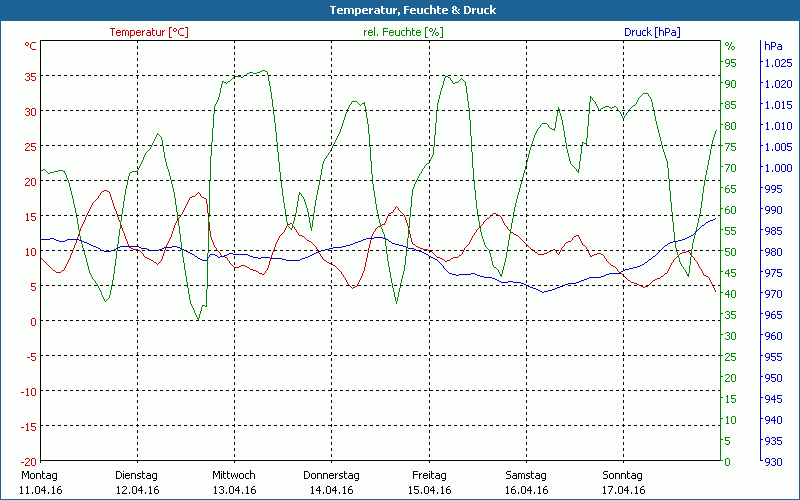Click the date "16.04.16"

[x=527, y=490]
